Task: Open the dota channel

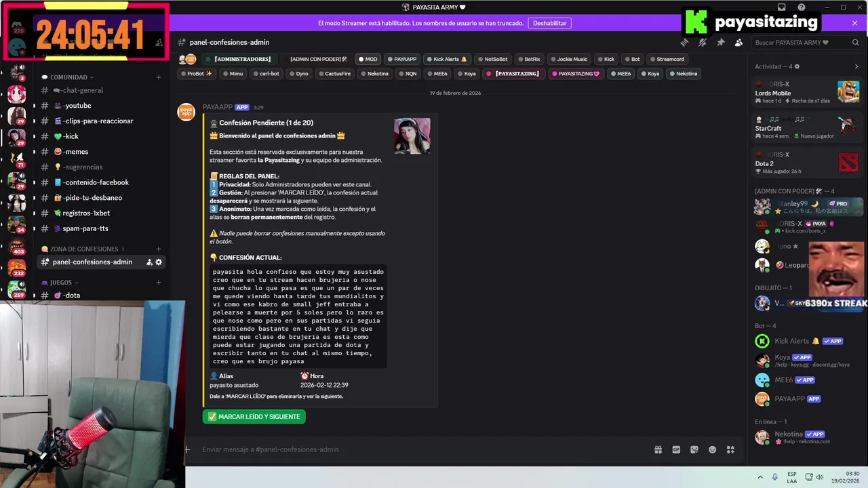Action: [102, 296]
